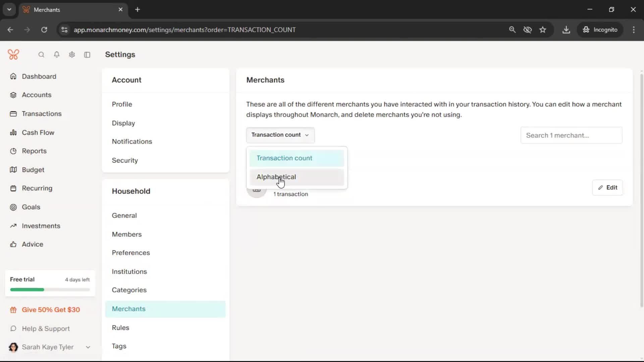Open the notifications bell icon
Image resolution: width=644 pixels, height=362 pixels.
[x=57, y=55]
